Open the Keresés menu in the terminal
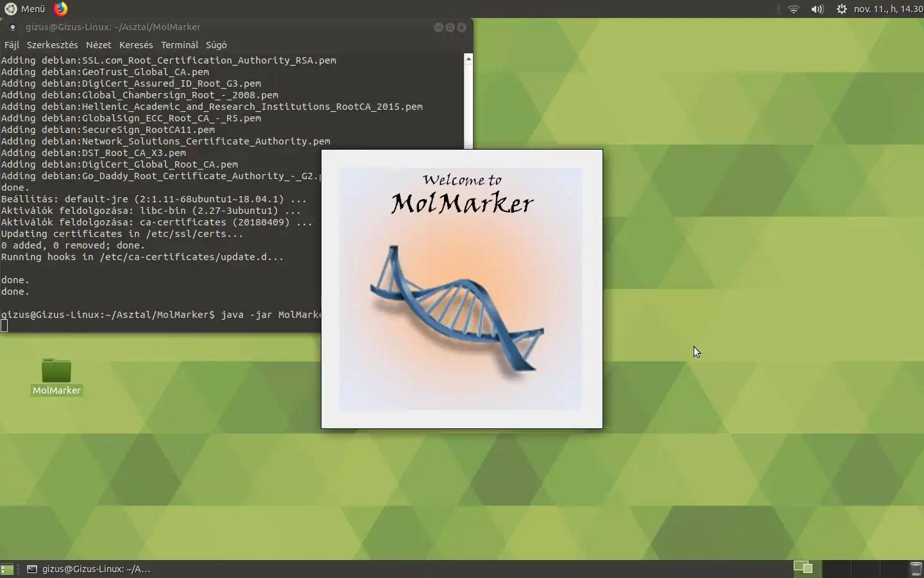This screenshot has height=578, width=924. coord(136,45)
